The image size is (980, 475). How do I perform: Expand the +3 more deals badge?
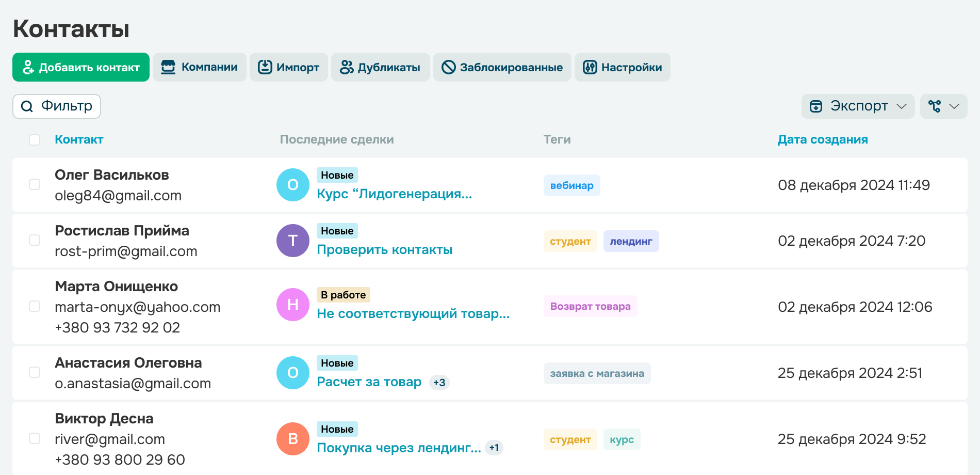pyautogui.click(x=439, y=383)
